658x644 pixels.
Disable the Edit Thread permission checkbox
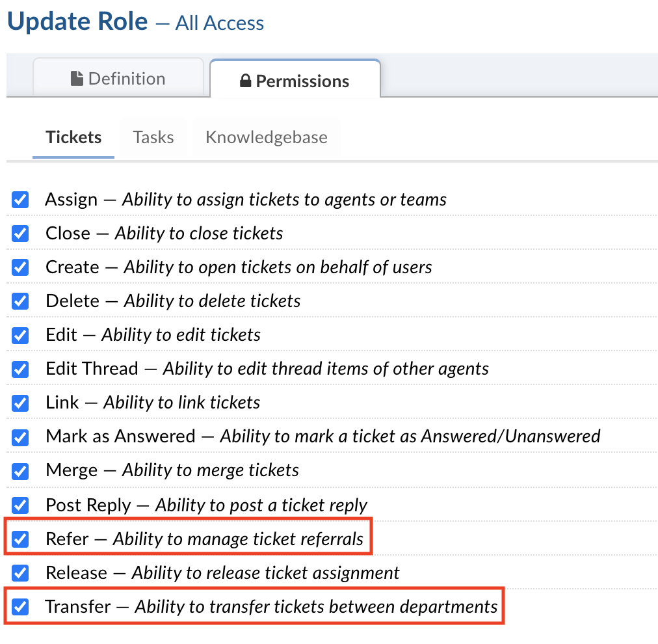tap(21, 369)
